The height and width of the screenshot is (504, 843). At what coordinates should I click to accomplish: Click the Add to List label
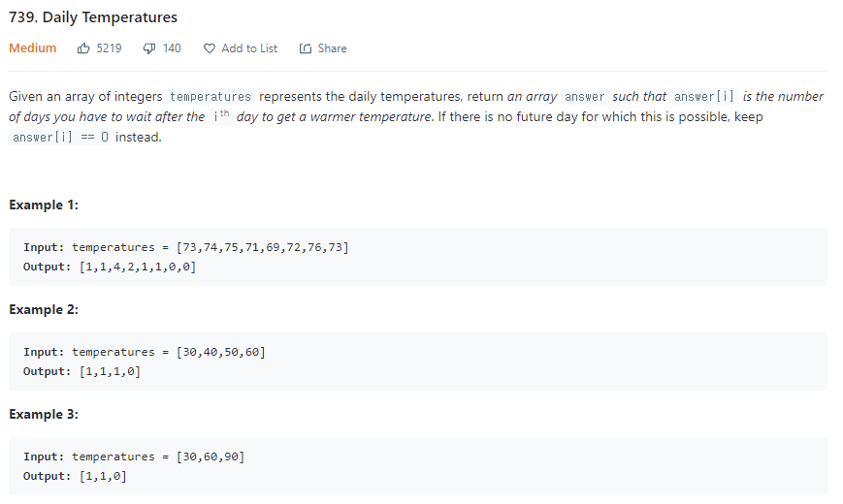249,48
